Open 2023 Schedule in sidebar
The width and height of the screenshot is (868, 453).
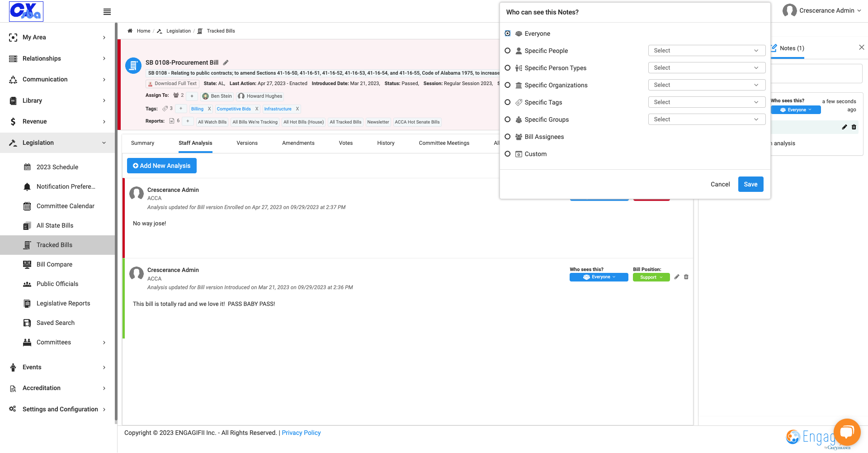57,167
